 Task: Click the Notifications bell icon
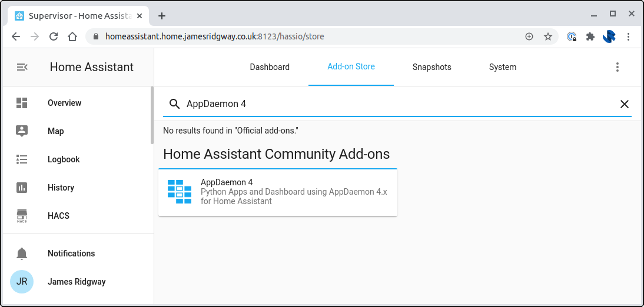(x=22, y=253)
